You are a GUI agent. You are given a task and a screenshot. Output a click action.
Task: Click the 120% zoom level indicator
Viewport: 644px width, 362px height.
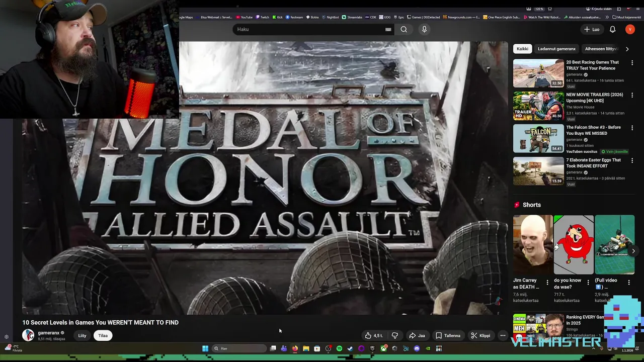click(x=539, y=9)
